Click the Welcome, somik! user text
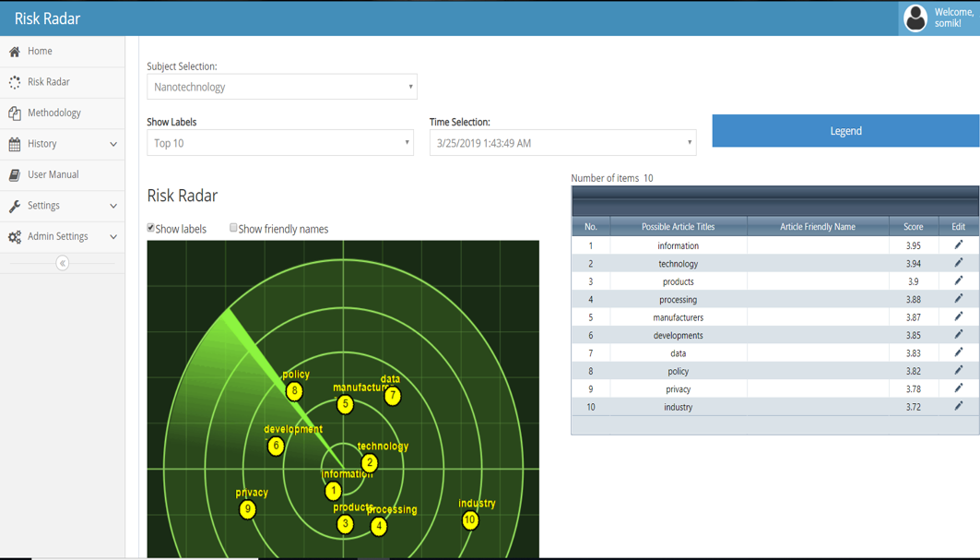The image size is (980, 560). (x=954, y=18)
